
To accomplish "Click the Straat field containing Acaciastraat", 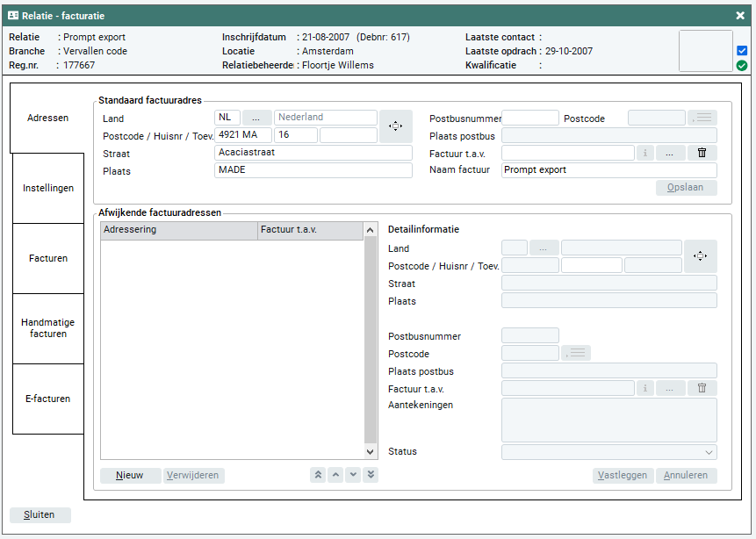I will tap(313, 153).
